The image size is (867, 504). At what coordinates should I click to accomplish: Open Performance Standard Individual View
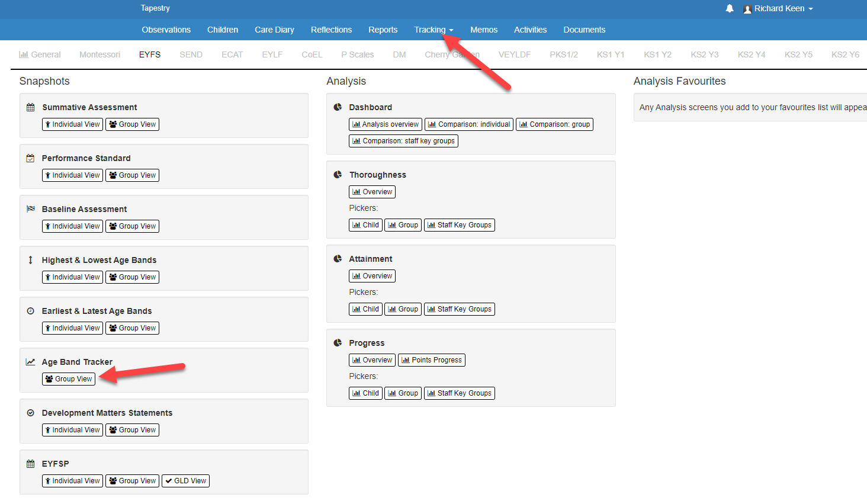click(x=73, y=175)
